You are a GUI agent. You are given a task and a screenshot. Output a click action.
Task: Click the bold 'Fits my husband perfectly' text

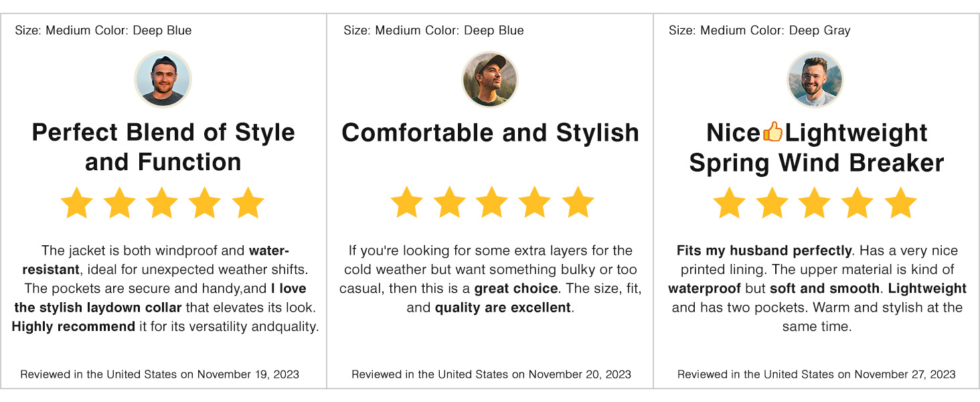(x=764, y=251)
